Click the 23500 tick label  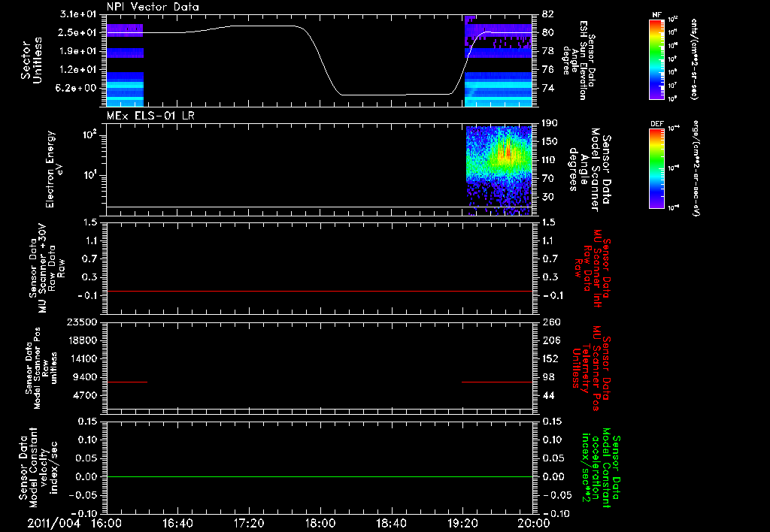82,322
